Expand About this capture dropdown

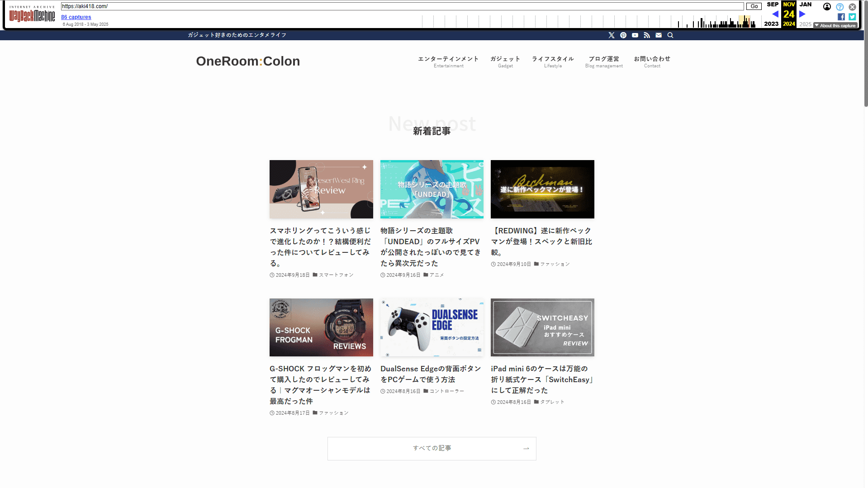[x=835, y=26]
